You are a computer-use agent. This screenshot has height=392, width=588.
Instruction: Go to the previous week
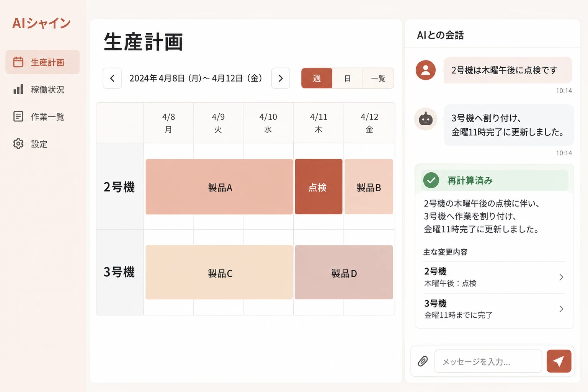click(x=112, y=78)
